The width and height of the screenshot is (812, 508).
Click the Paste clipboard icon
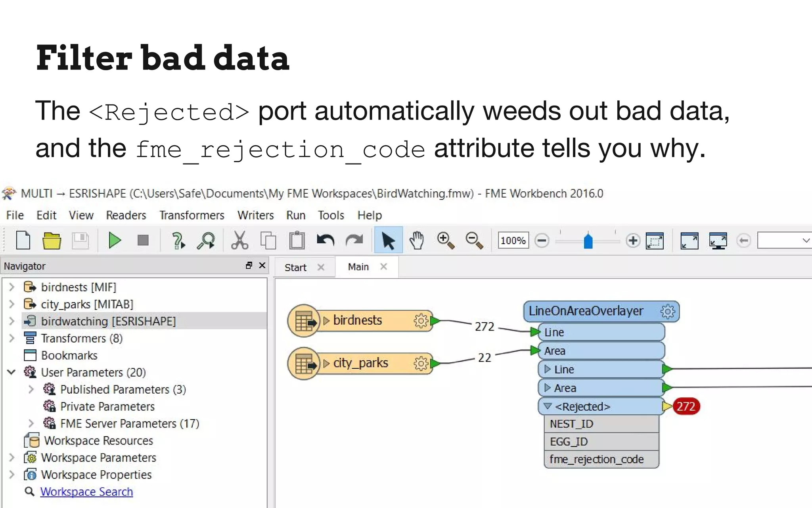[x=297, y=241]
